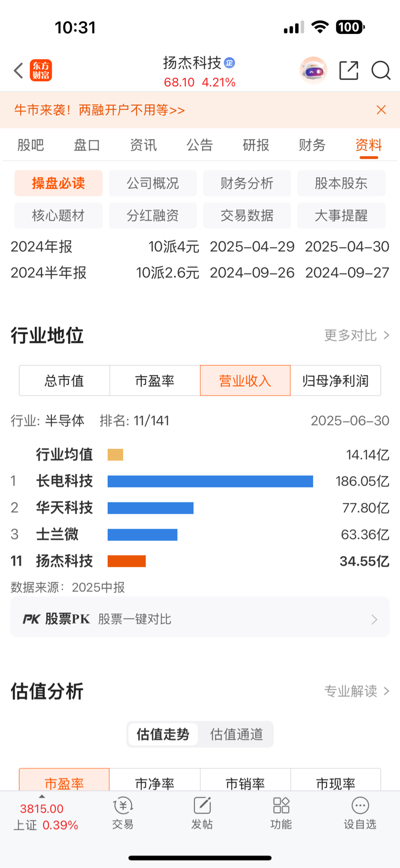Viewport: 400px width, 868px height.
Task: Close the 牛市来袭 banner
Action: pyautogui.click(x=381, y=109)
